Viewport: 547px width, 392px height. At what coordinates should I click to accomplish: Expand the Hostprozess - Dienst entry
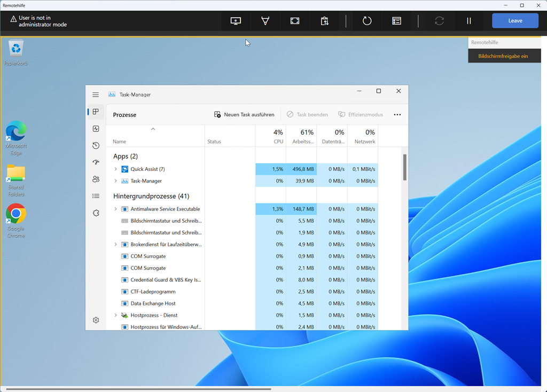tap(115, 315)
